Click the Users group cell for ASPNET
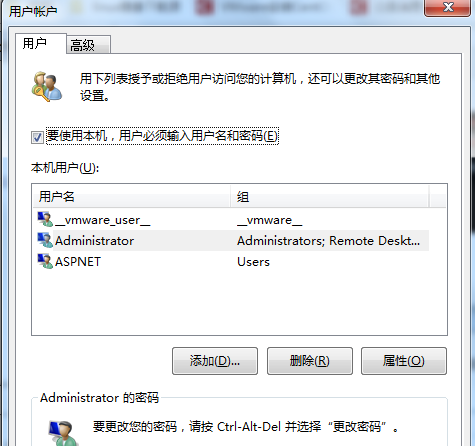 coord(253,262)
